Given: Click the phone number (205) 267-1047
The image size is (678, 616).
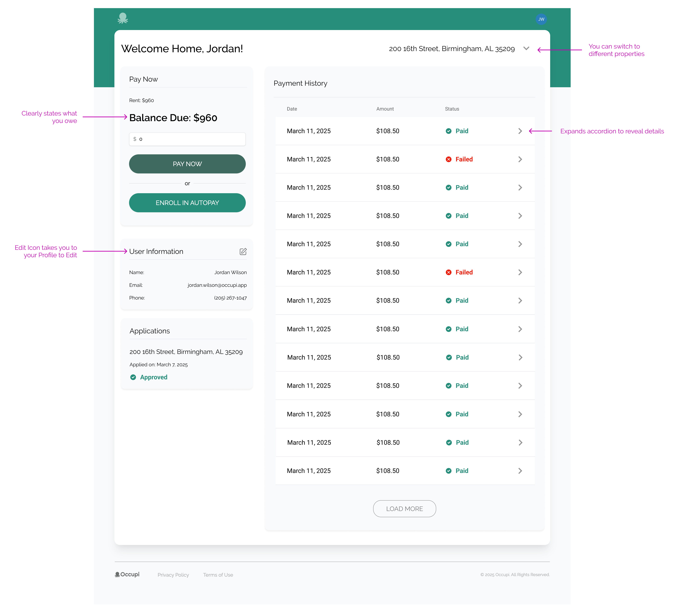Looking at the screenshot, I should tap(230, 298).
